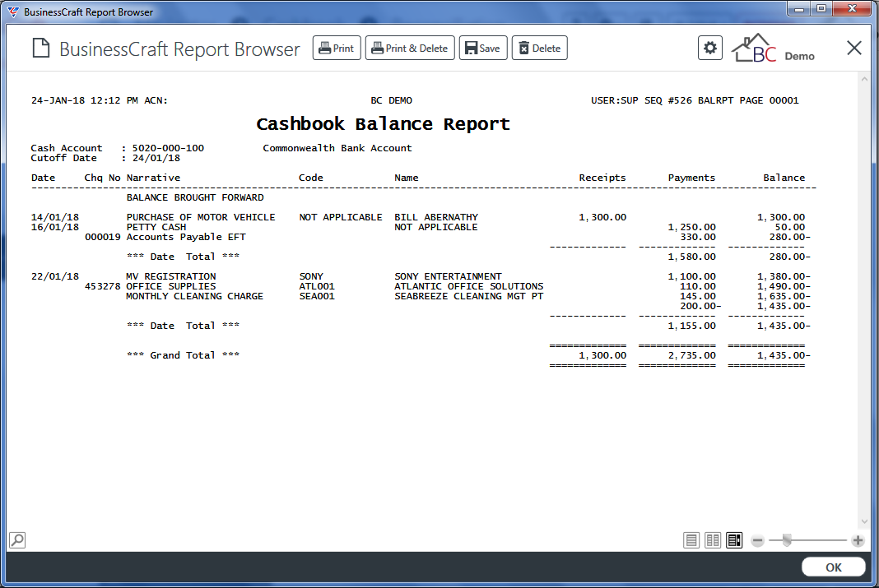This screenshot has height=588, width=879.
Task: Save the report
Action: 482,49
